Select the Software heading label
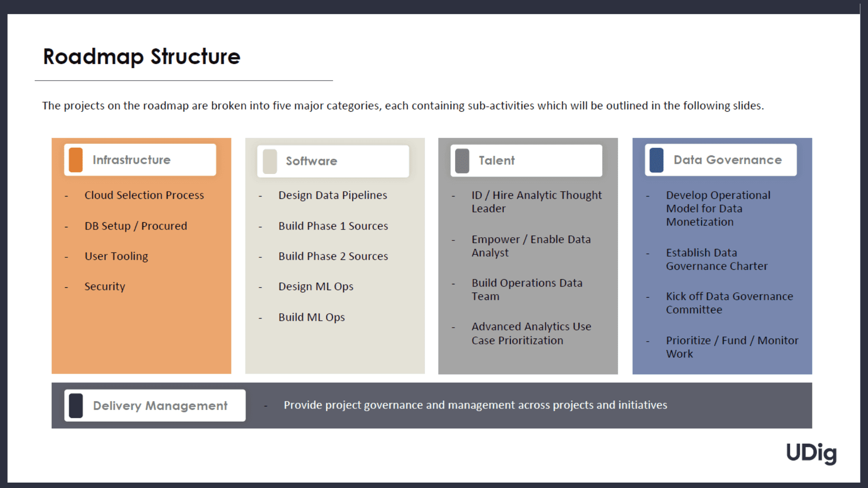The width and height of the screenshot is (868, 488). pyautogui.click(x=311, y=161)
